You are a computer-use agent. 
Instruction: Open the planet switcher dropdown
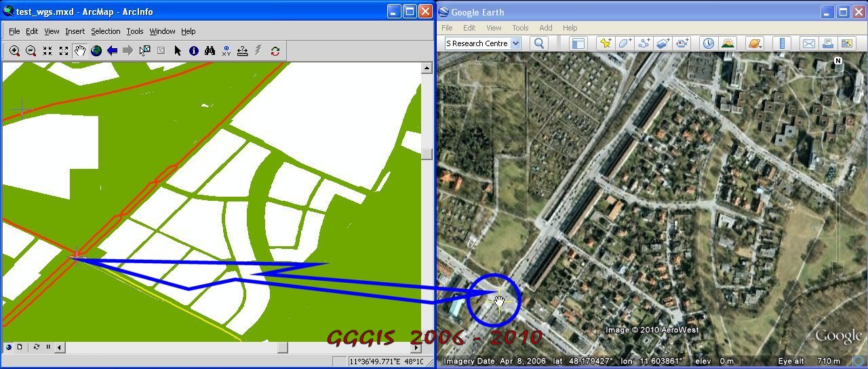(x=754, y=43)
